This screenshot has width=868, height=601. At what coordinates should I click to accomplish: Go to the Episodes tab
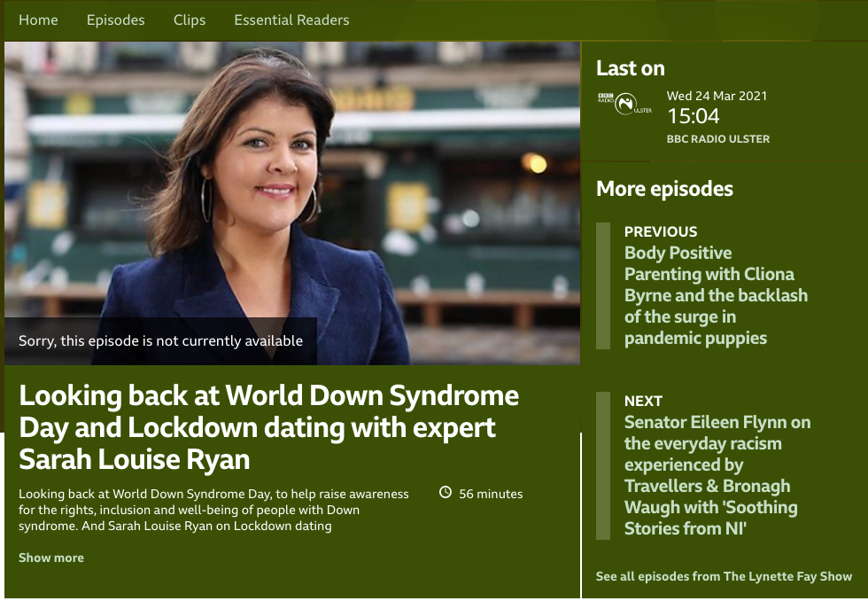point(116,20)
